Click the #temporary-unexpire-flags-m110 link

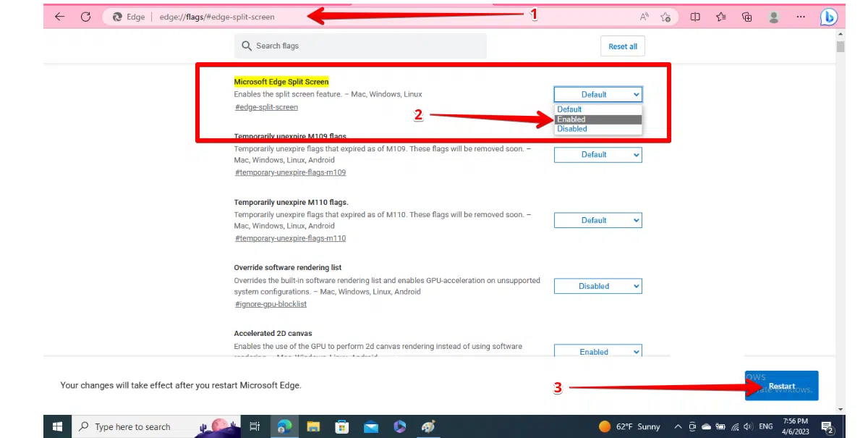coord(290,238)
